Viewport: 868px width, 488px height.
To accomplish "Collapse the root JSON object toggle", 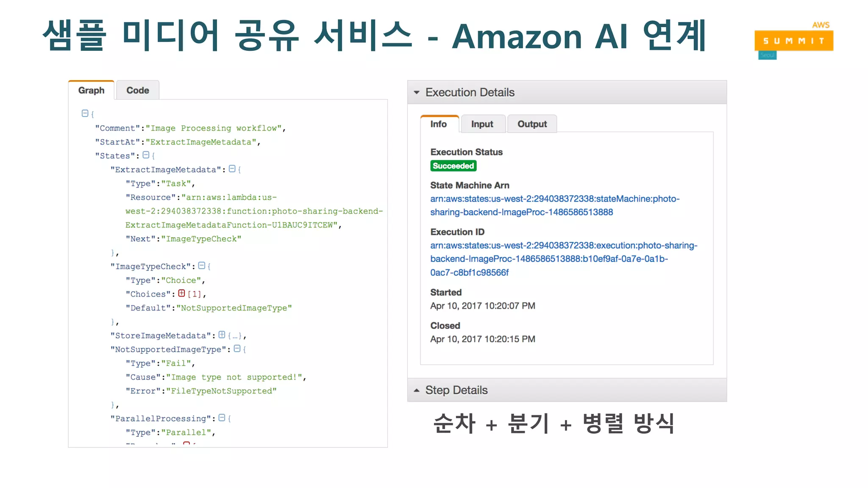I will click(x=85, y=114).
